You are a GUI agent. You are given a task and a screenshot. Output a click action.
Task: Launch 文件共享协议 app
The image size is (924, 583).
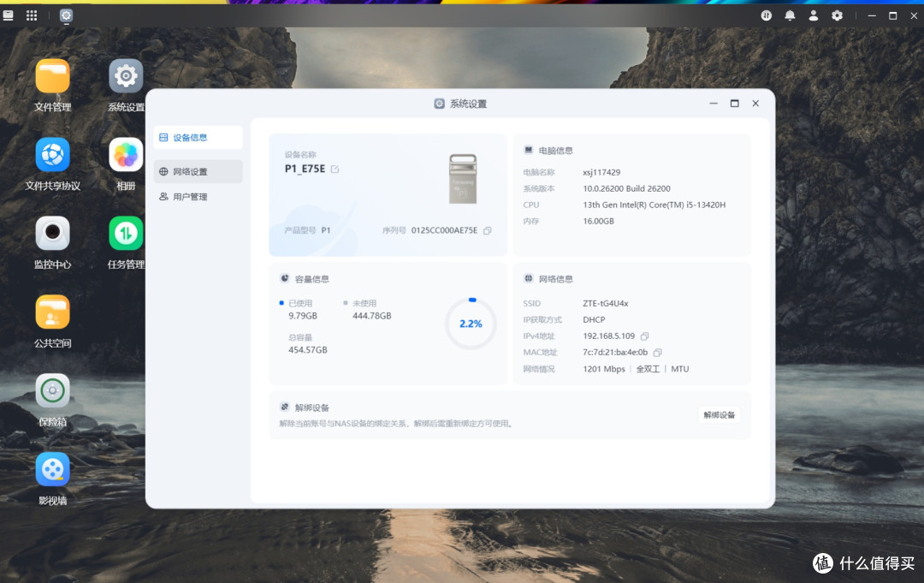pos(52,155)
